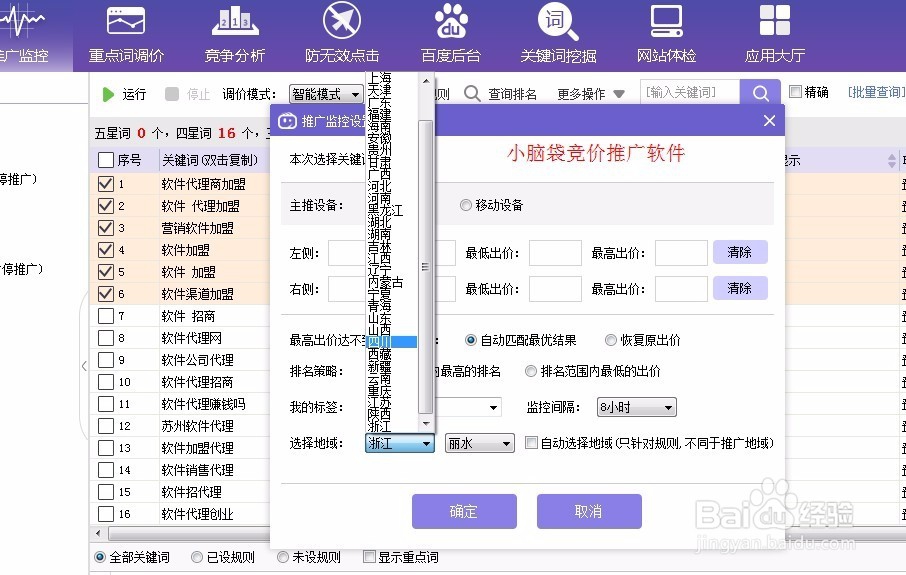
Task: Select the 未设规则 filter radio
Action: (283, 557)
